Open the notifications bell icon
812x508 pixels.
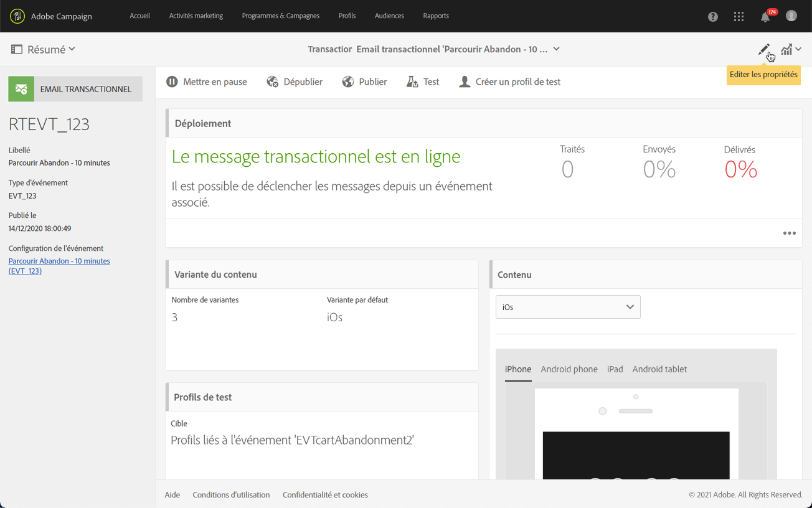(x=765, y=17)
